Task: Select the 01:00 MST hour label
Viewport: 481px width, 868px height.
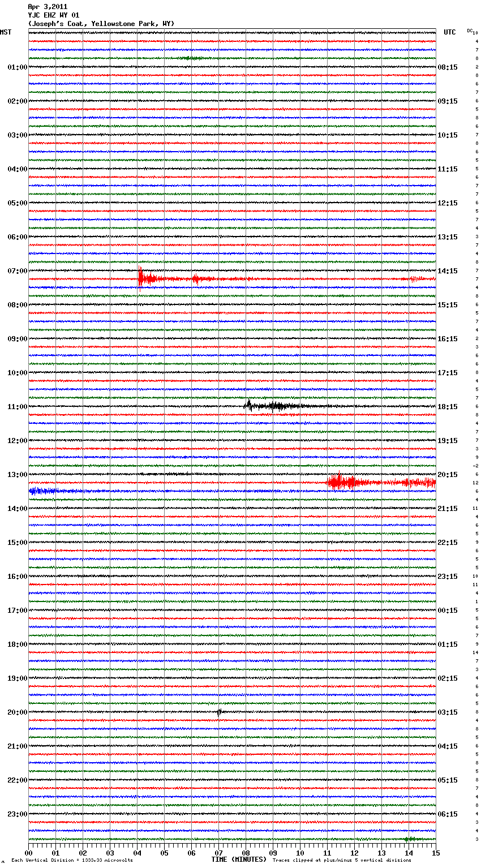Action: point(17,67)
